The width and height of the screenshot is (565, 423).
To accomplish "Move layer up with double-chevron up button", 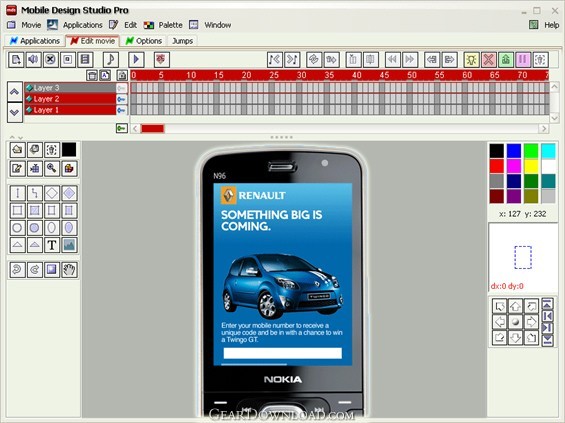I will click(x=14, y=92).
